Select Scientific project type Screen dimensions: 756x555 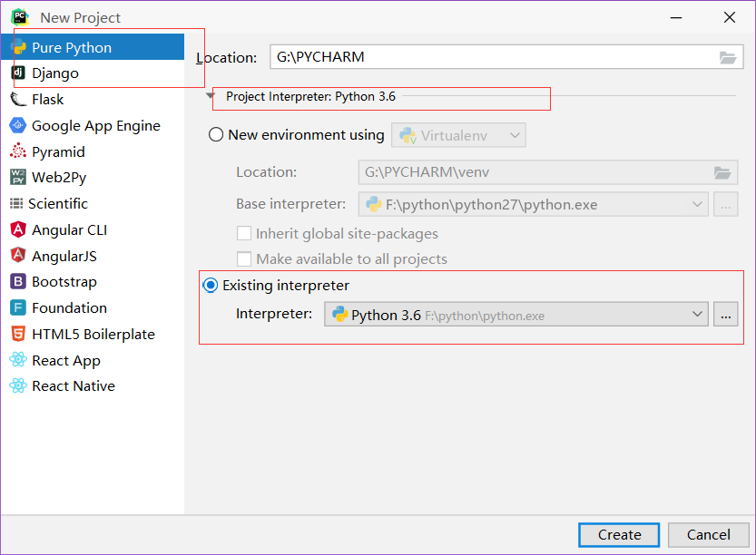coord(93,203)
